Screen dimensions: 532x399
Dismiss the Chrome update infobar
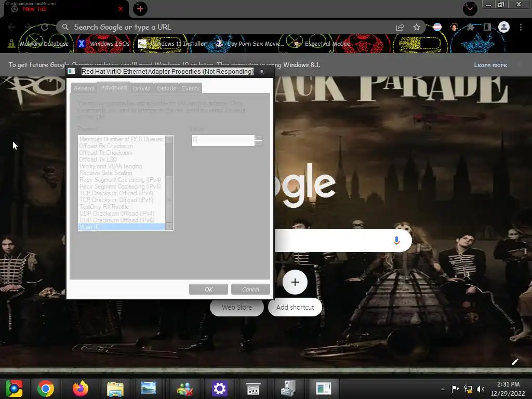pos(520,65)
